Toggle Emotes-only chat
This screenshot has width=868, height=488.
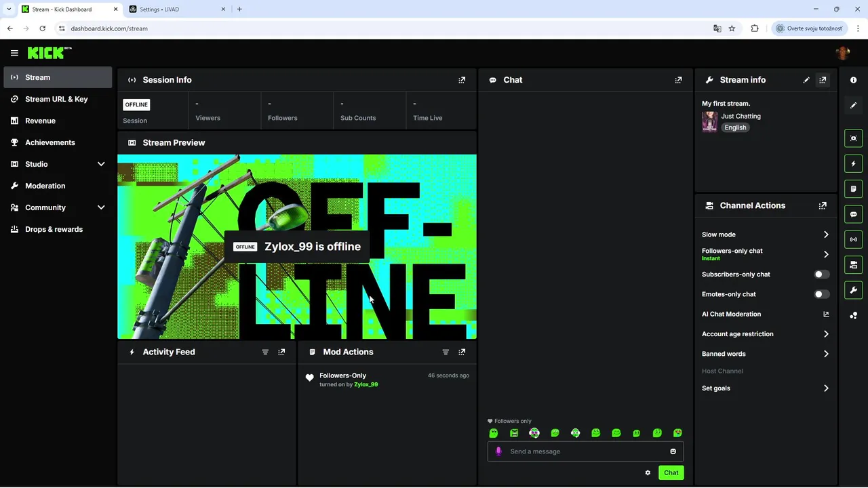tap(822, 294)
